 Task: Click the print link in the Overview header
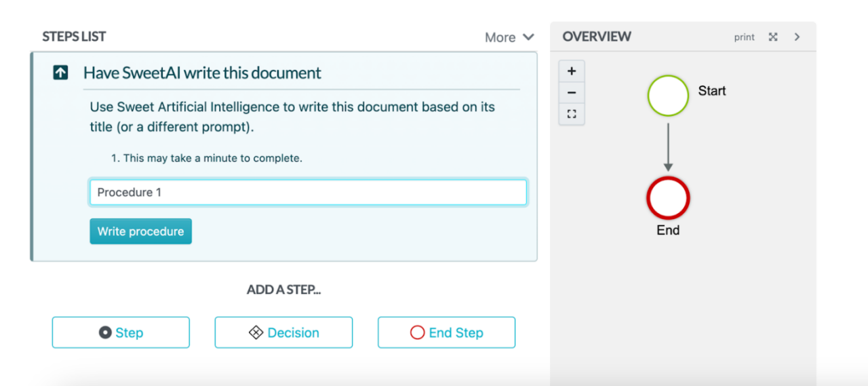point(744,37)
